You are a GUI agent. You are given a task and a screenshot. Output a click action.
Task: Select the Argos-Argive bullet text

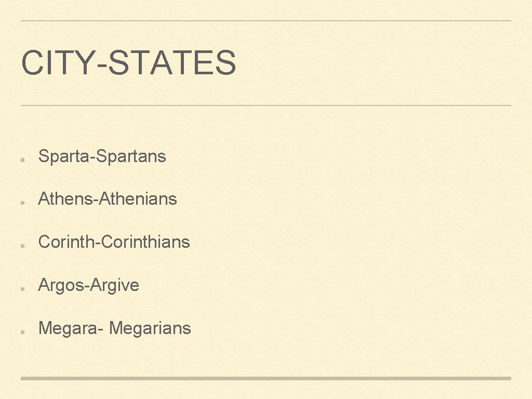[88, 286]
